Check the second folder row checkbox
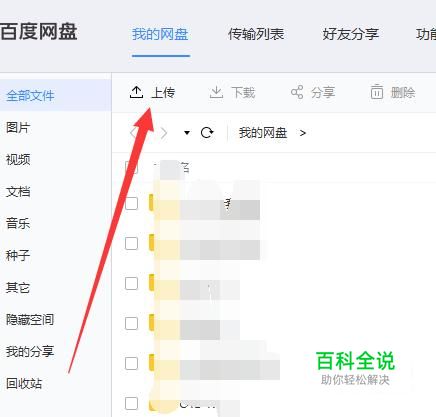This screenshot has width=436, height=417. (x=131, y=243)
